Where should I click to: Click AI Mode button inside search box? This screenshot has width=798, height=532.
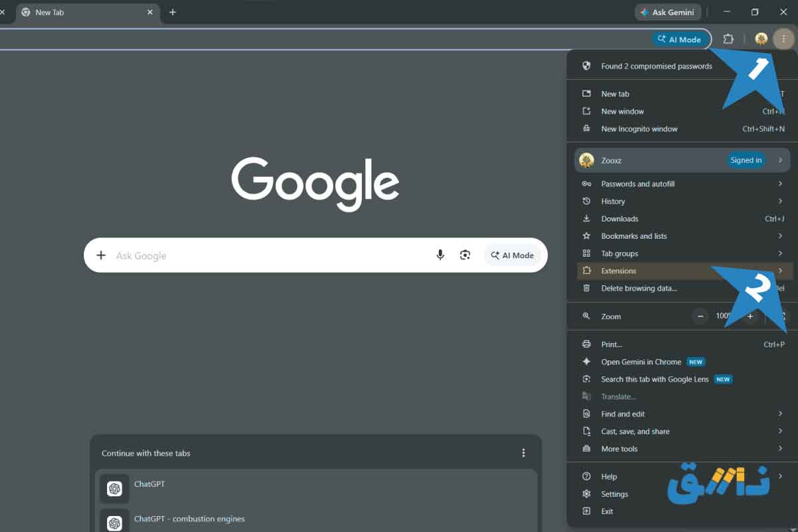512,255
